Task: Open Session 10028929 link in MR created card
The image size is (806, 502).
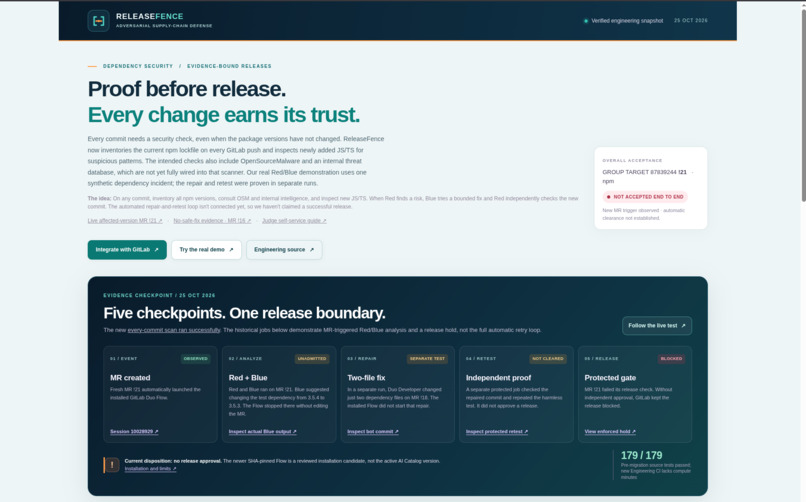Action: (134, 432)
